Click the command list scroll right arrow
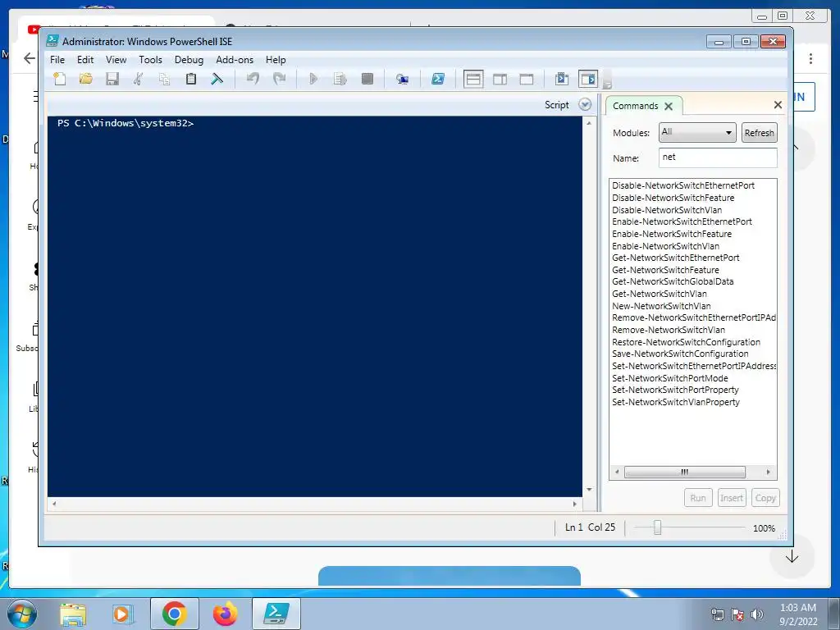The width and height of the screenshot is (840, 630). pos(768,472)
